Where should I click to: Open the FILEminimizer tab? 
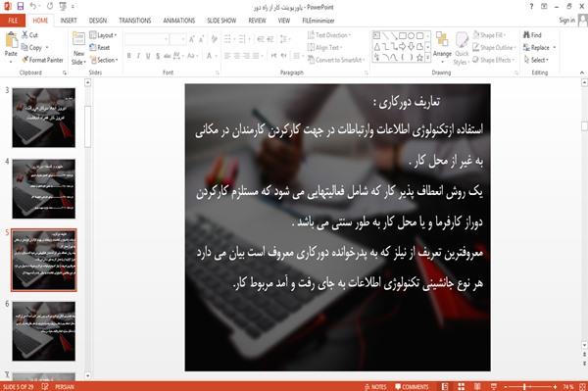318,21
